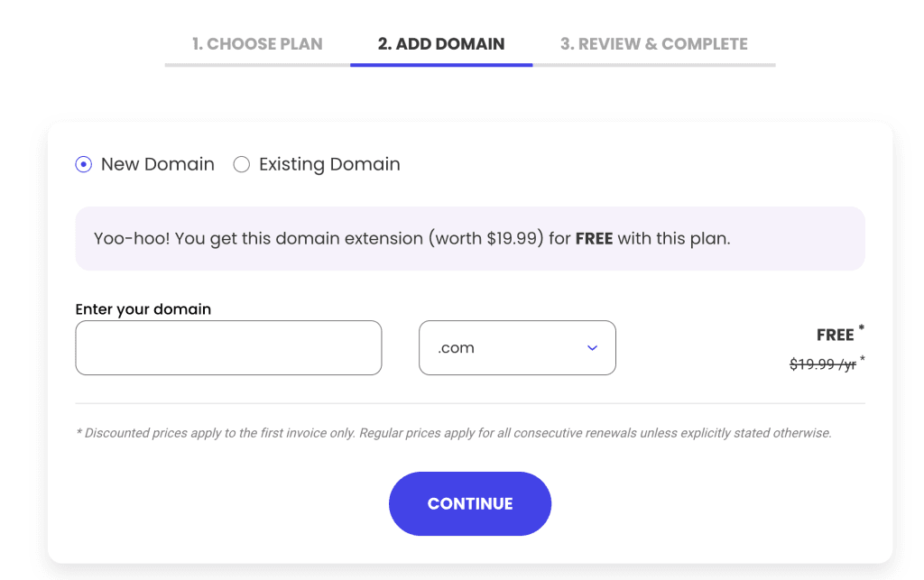
Task: Click the Add Domain step tab
Action: point(441,43)
